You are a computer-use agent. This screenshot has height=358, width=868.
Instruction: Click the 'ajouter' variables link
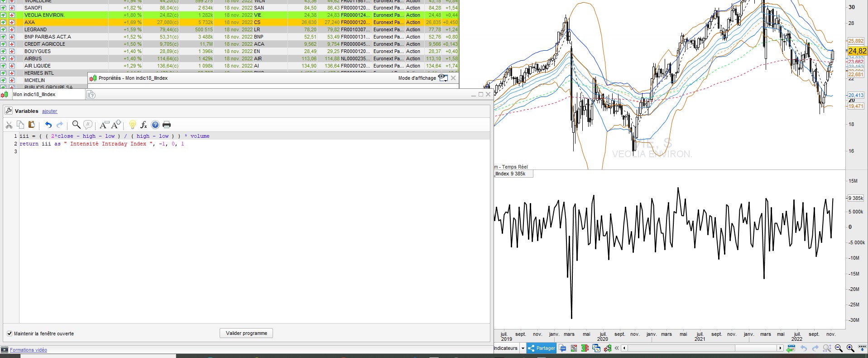coord(50,111)
